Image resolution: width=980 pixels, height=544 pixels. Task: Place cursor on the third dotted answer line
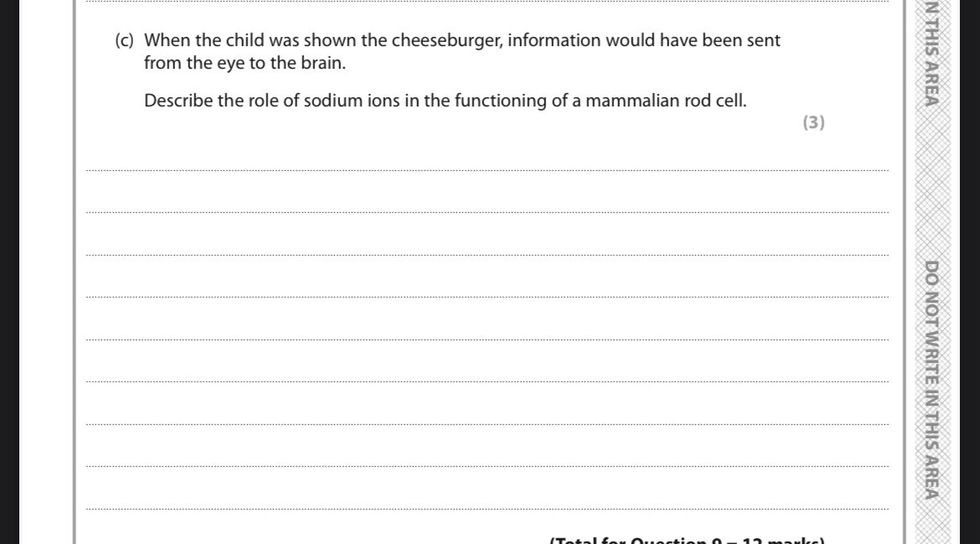coord(487,255)
